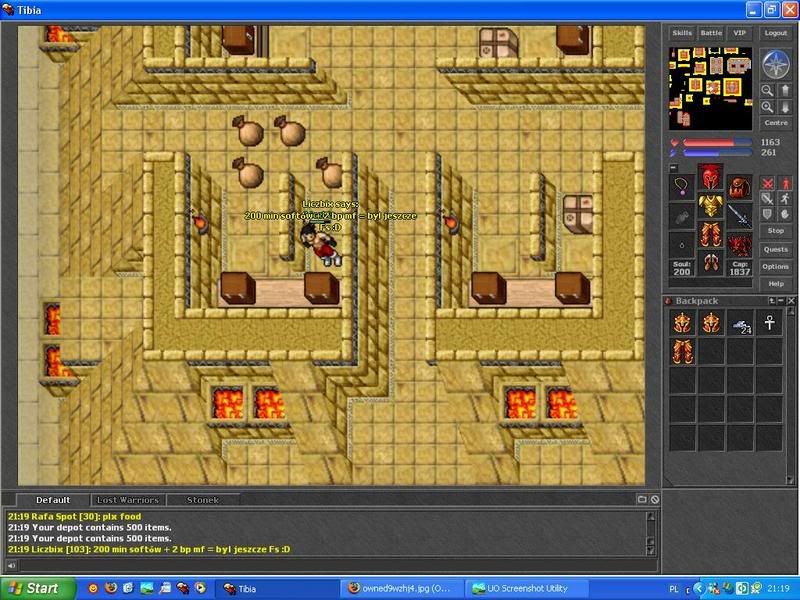This screenshot has height=600, width=800.
Task: Click the red item in the ammunition slot
Action: 739,244
